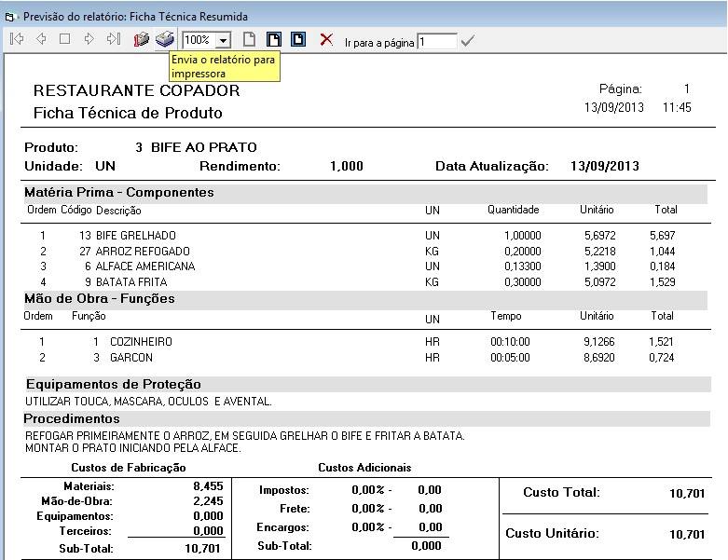Click the 'Frete:' label
Screen dimensions: 728x560
click(295, 509)
